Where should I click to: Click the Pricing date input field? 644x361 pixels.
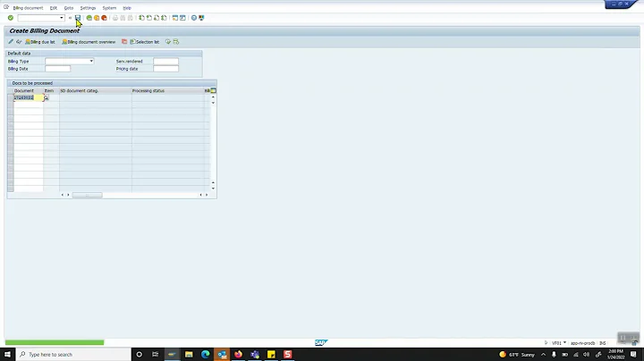[x=166, y=69]
